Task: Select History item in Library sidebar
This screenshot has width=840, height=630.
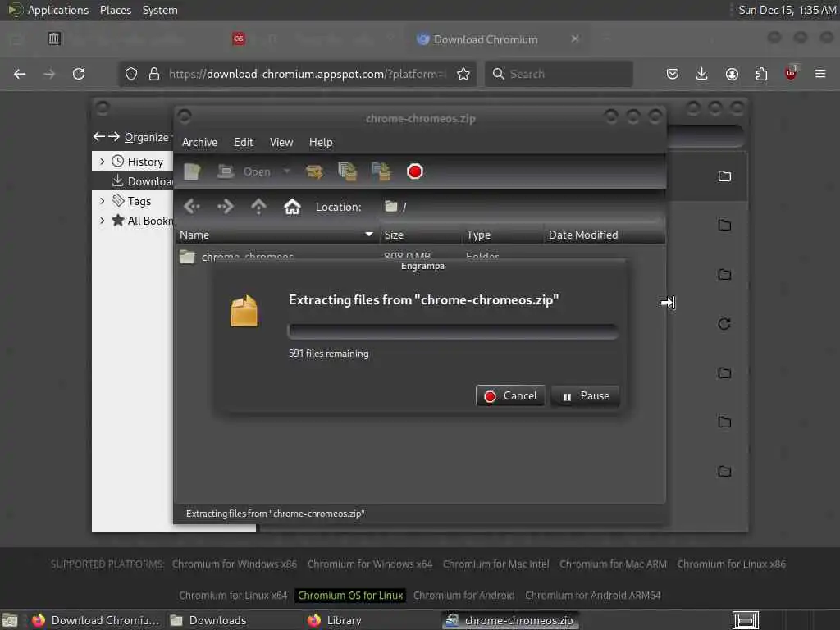Action: coord(137,162)
